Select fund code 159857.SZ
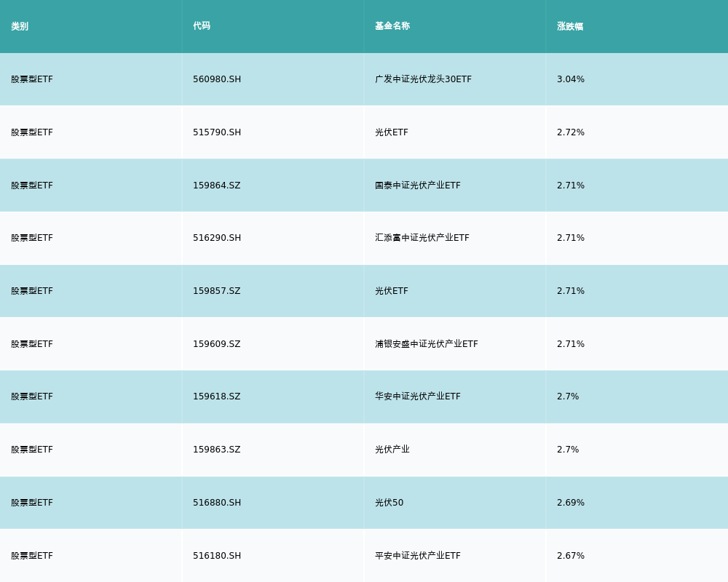728x582 pixels. pos(217,291)
